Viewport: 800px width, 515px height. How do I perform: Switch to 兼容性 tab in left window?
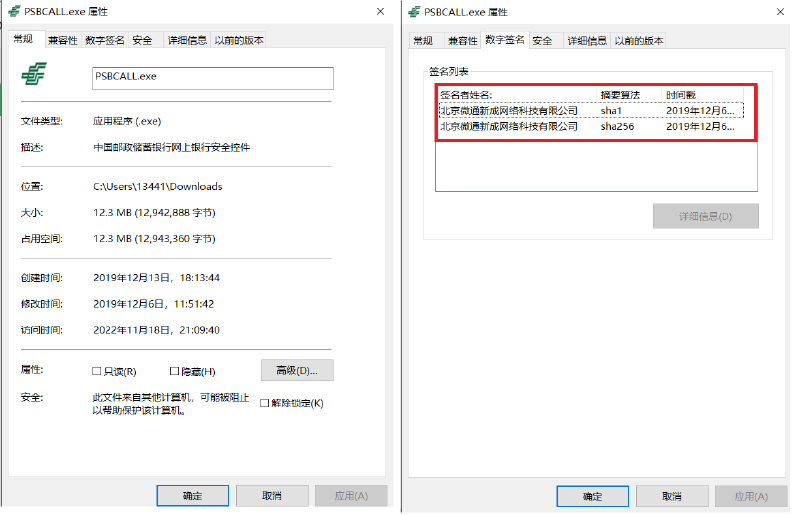pyautogui.click(x=62, y=40)
